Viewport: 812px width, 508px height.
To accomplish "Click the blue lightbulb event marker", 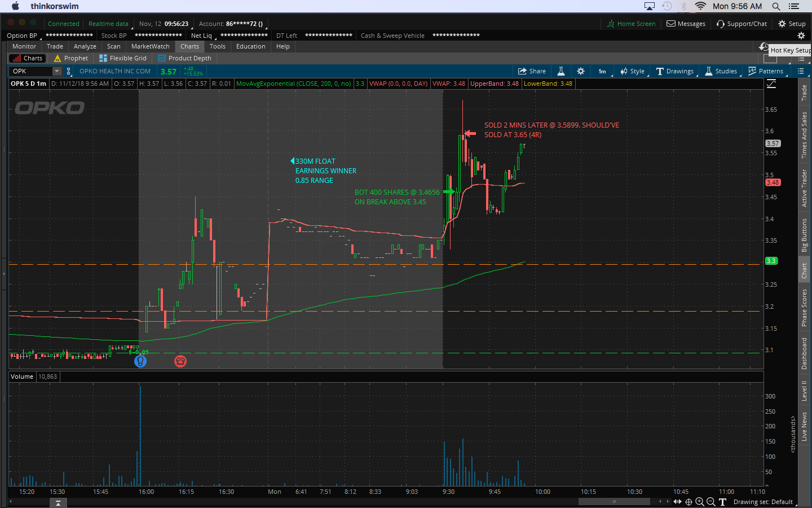I will [140, 361].
